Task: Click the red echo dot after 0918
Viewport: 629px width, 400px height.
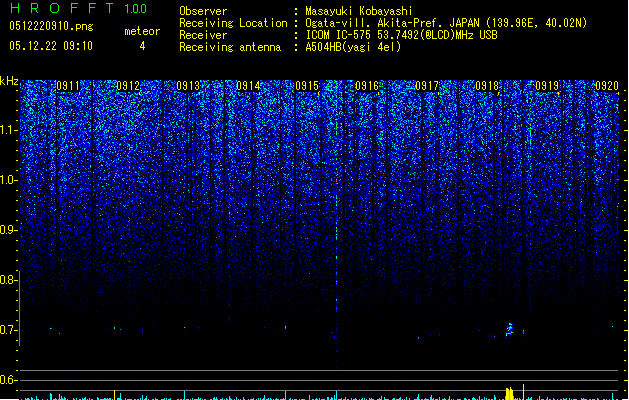Action: click(523, 333)
